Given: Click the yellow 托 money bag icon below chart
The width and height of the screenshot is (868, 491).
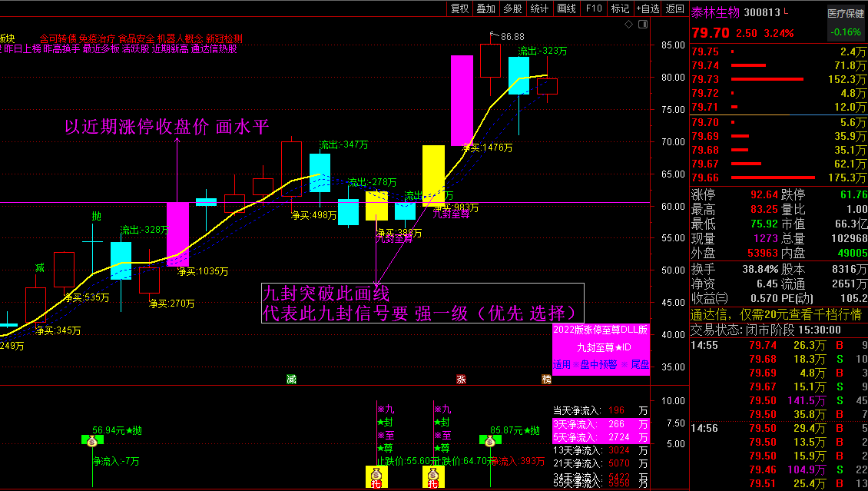Looking at the screenshot, I should [376, 475].
